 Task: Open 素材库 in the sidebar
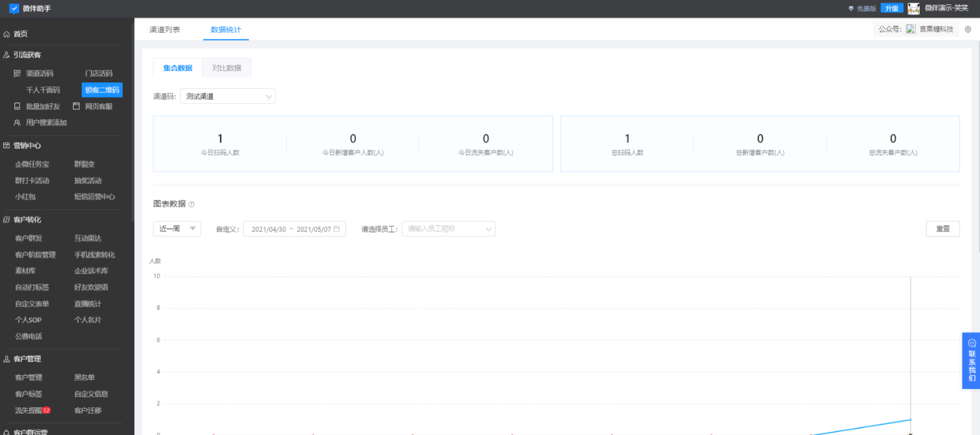click(25, 271)
